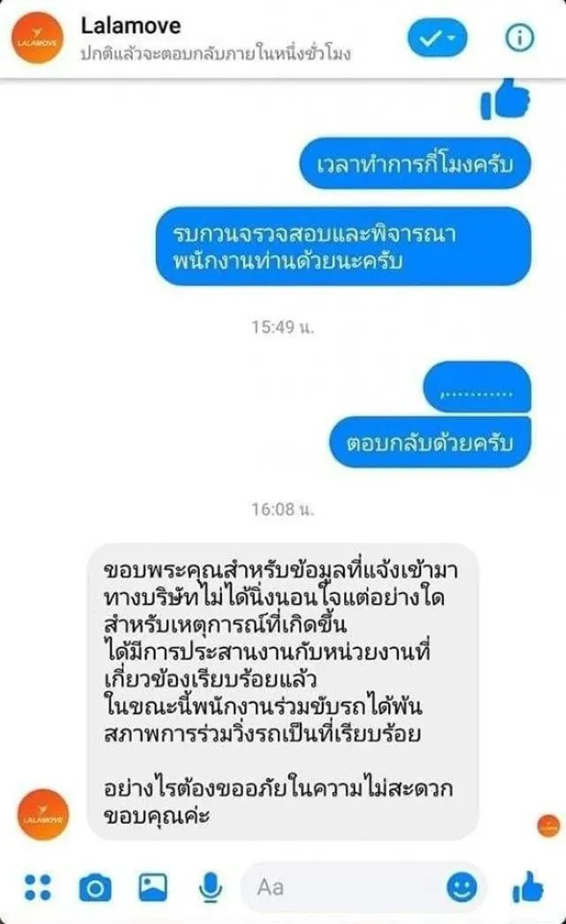Focus the Aa message input field
The width and height of the screenshot is (566, 924).
click(x=364, y=887)
